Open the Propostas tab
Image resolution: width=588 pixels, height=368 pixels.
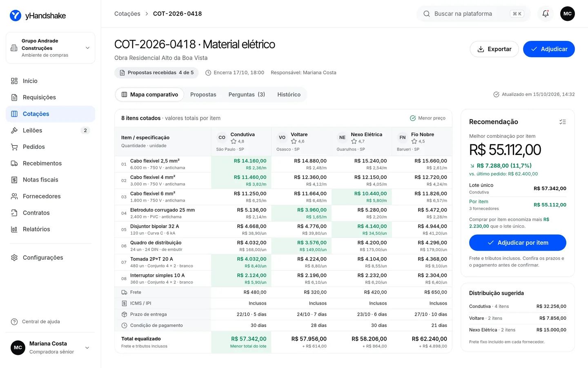click(203, 94)
